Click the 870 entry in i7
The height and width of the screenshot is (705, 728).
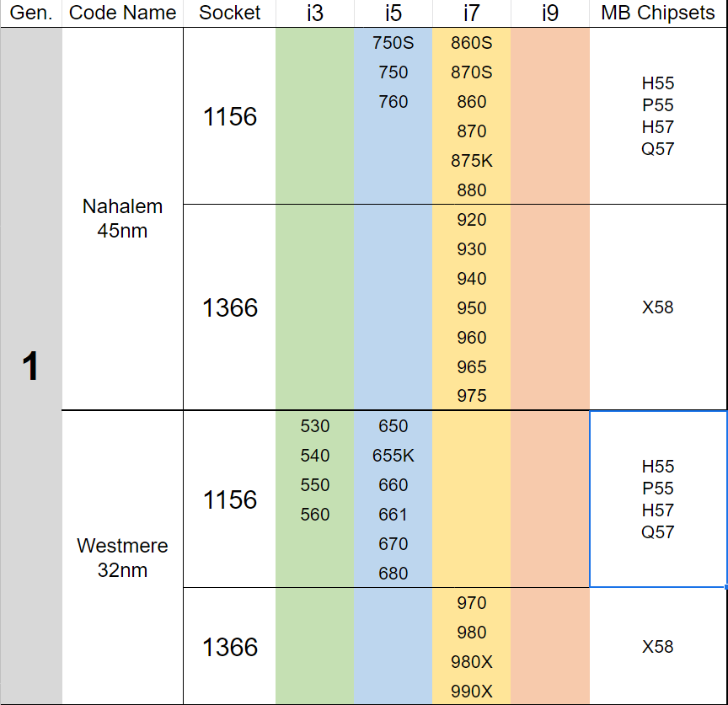472,131
